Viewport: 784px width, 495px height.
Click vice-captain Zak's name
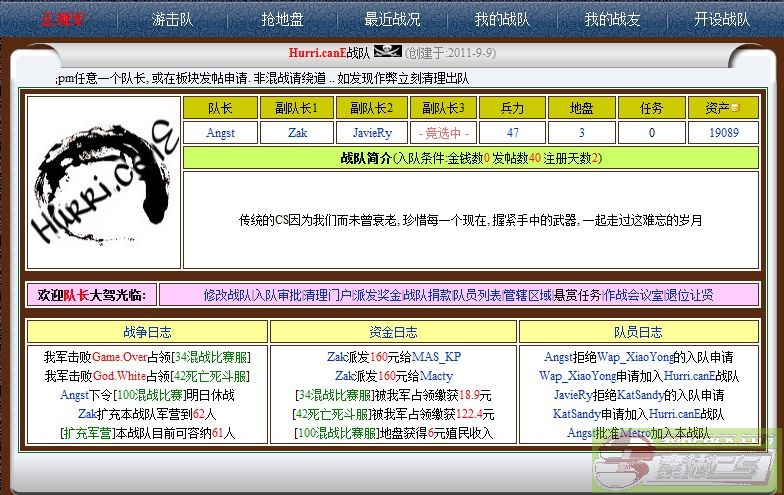297,133
